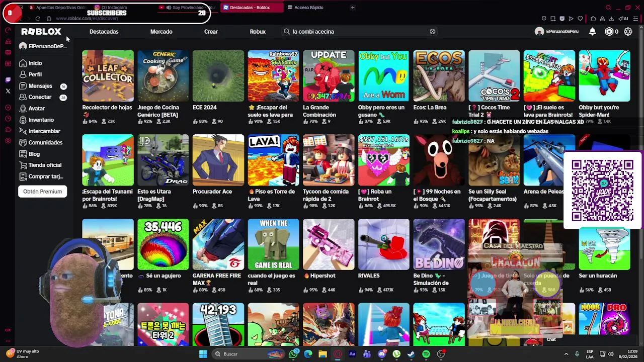644x362 pixels.
Task: Open the Hipershot game thumbnail
Action: [329, 244]
